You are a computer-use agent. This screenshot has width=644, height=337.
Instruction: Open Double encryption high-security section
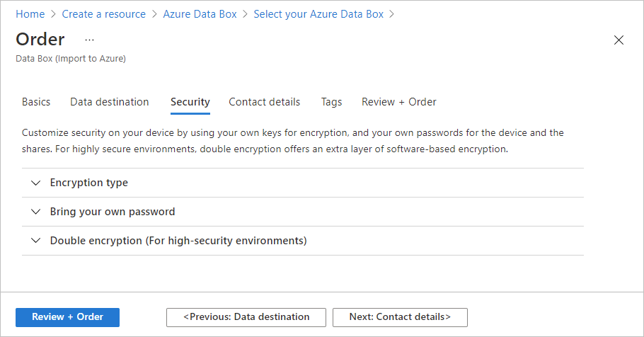coord(178,241)
